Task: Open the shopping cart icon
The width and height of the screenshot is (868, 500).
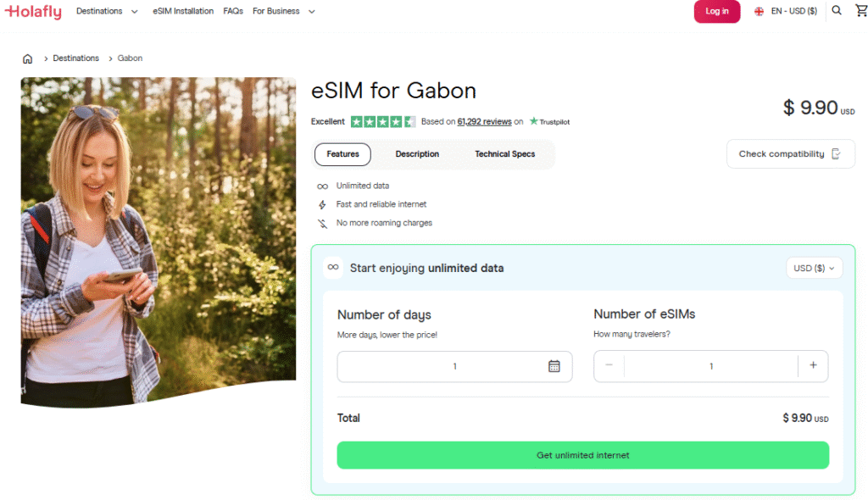Action: click(x=861, y=11)
